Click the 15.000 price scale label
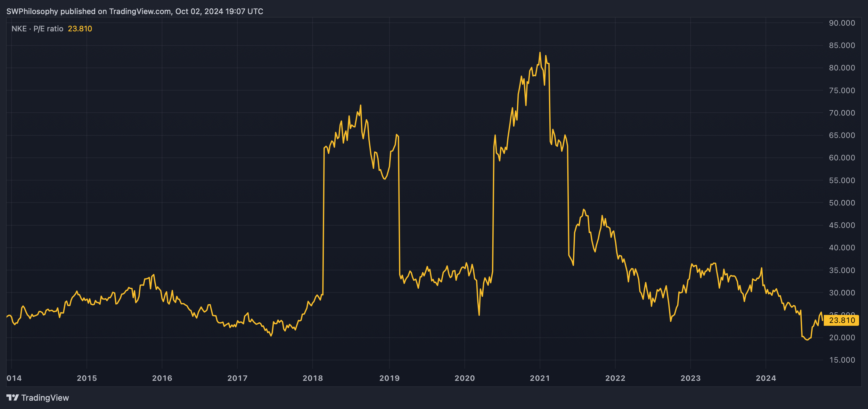868x409 pixels. (841, 360)
